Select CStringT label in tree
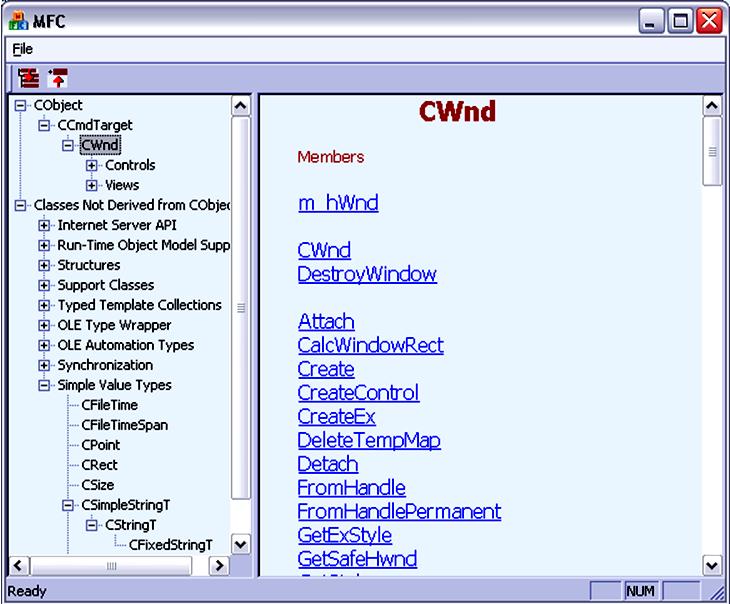Image resolution: width=730 pixels, height=604 pixels. click(x=131, y=525)
